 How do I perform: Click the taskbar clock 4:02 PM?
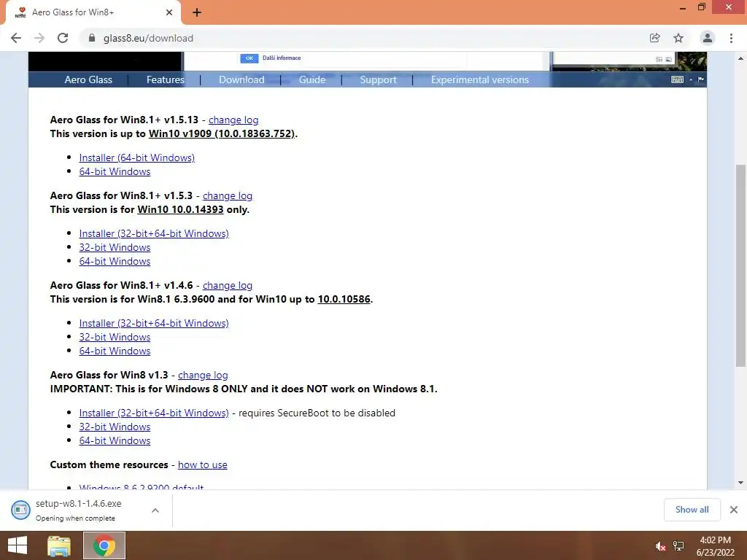[715, 540]
